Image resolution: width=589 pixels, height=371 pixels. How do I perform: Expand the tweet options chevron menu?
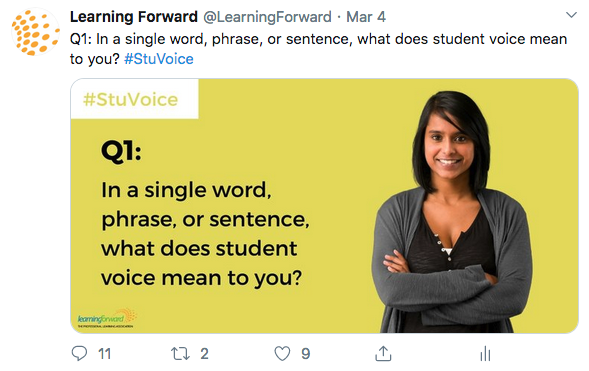(x=571, y=15)
